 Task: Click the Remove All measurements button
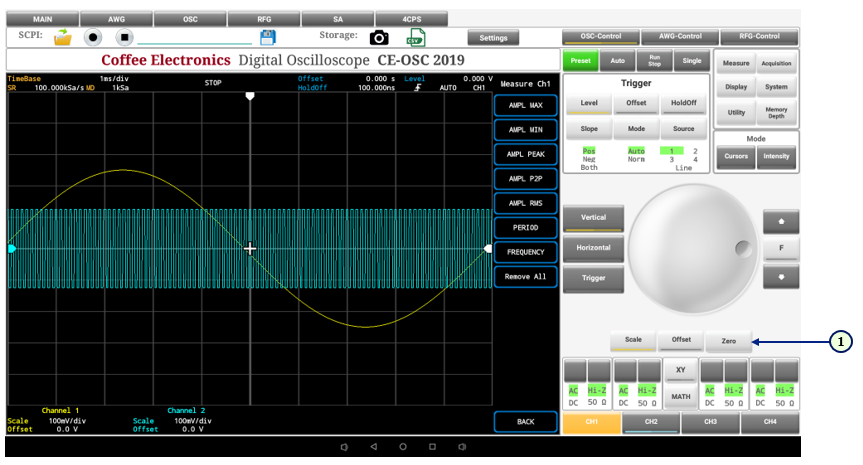point(525,277)
